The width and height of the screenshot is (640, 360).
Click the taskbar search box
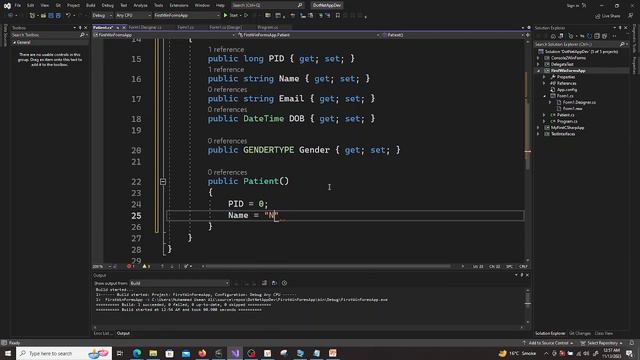pos(64,353)
